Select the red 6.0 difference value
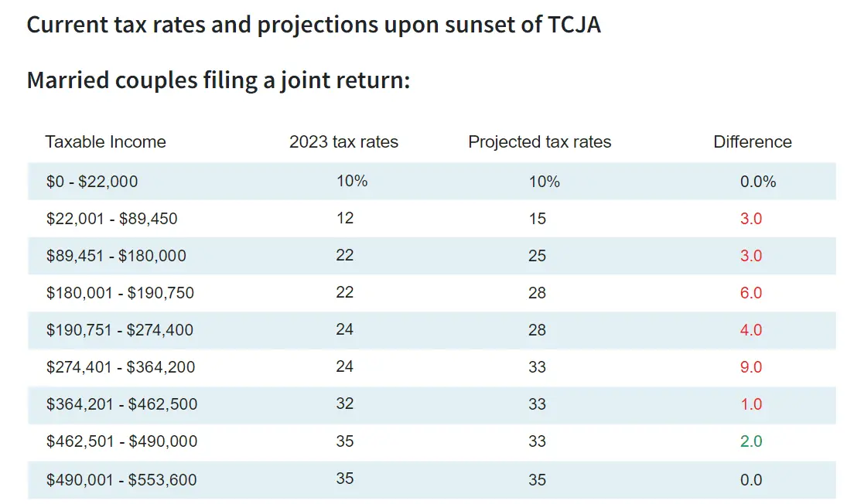The height and width of the screenshot is (504, 854). point(751,293)
